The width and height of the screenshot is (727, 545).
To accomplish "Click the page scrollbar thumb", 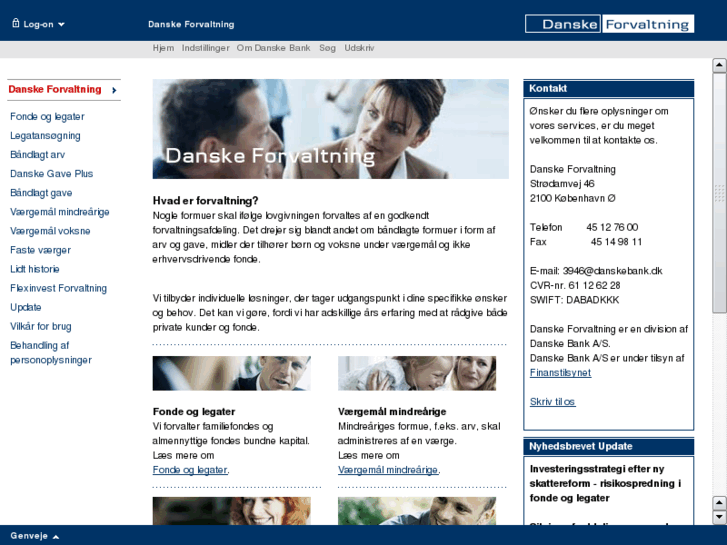I will click(719, 193).
